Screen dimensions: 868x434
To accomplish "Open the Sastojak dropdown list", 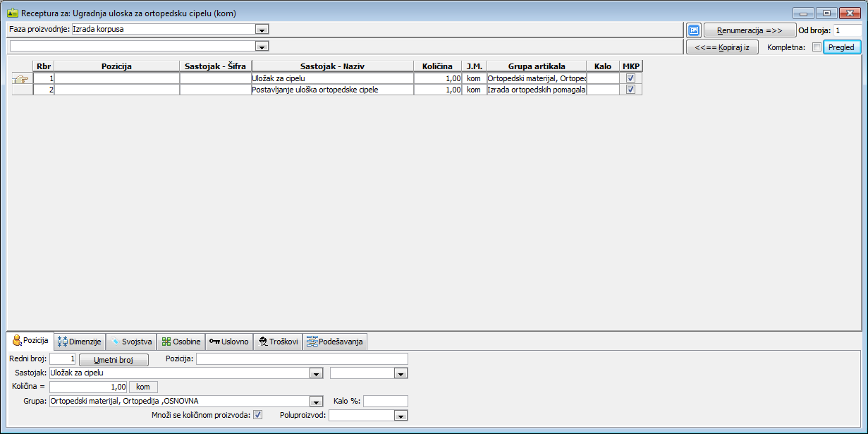I will [x=317, y=373].
